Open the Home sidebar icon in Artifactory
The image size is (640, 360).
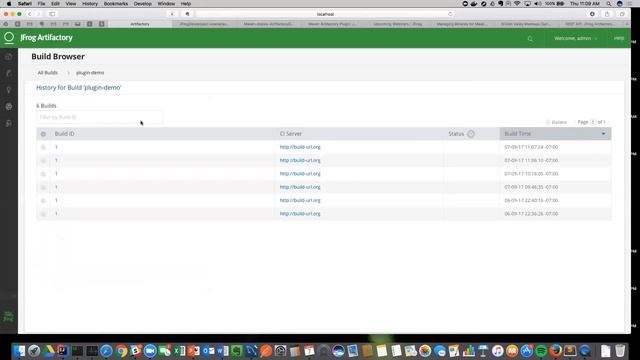click(9, 57)
